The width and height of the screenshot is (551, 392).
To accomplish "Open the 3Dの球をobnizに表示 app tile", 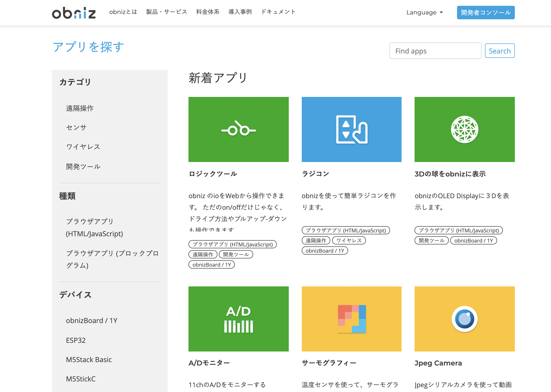I will pyautogui.click(x=464, y=129).
